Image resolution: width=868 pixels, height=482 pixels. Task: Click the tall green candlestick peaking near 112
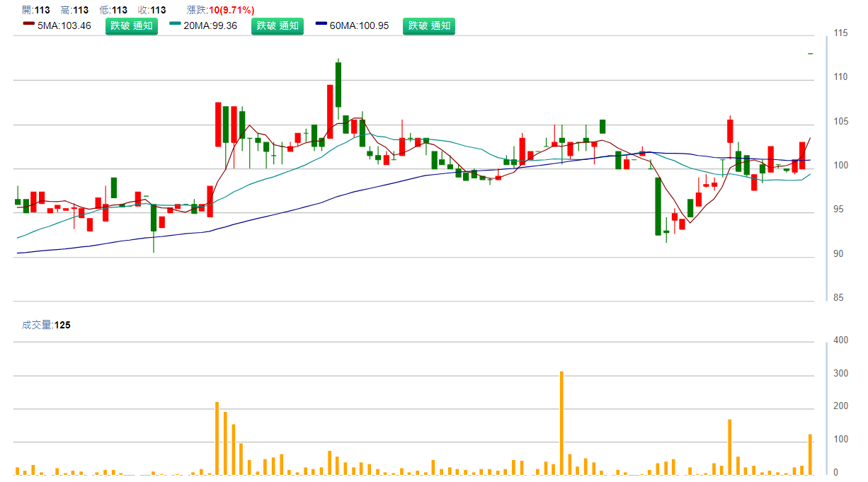(338, 85)
